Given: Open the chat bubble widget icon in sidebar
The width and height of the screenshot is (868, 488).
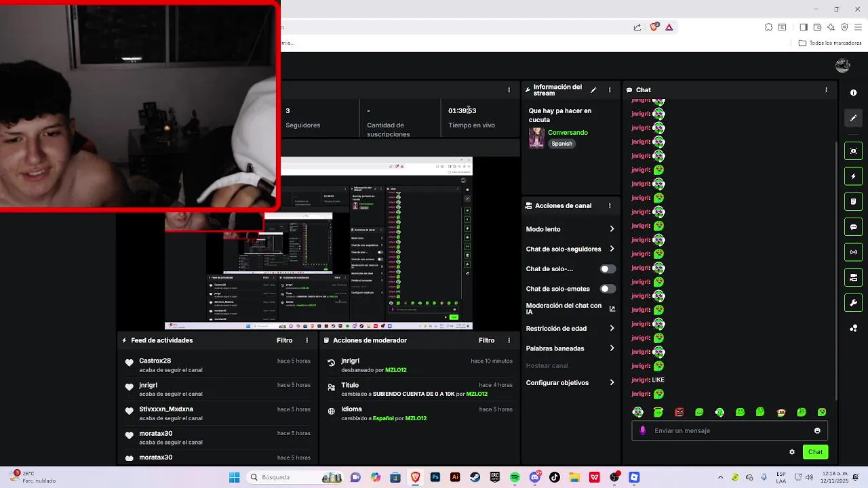Looking at the screenshot, I should click(853, 227).
